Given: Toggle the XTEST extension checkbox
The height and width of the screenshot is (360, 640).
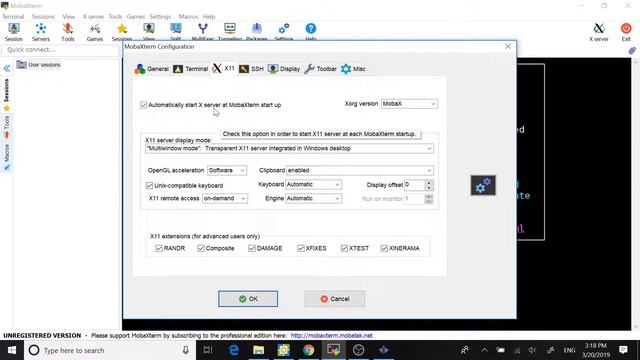Looking at the screenshot, I should point(344,248).
